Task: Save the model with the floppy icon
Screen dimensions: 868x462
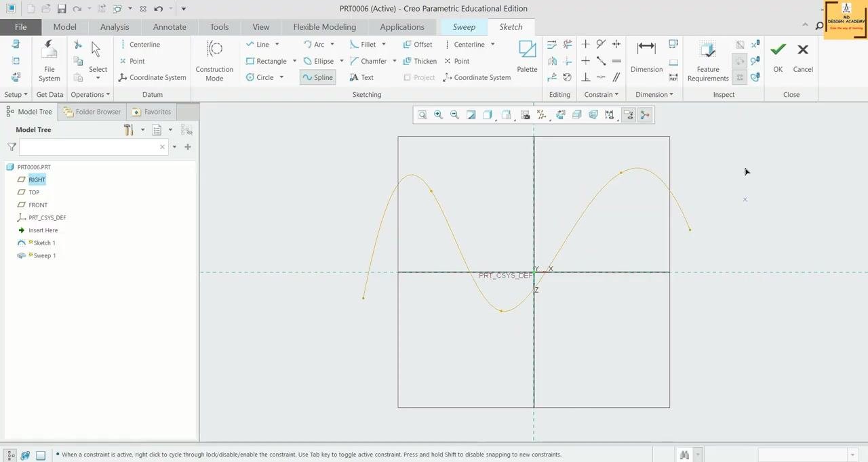Action: [x=62, y=9]
